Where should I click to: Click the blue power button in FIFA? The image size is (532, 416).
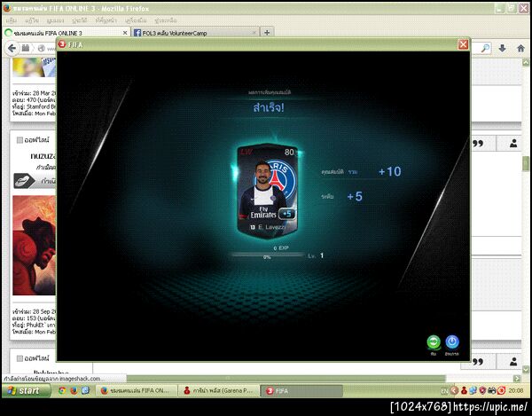452,342
